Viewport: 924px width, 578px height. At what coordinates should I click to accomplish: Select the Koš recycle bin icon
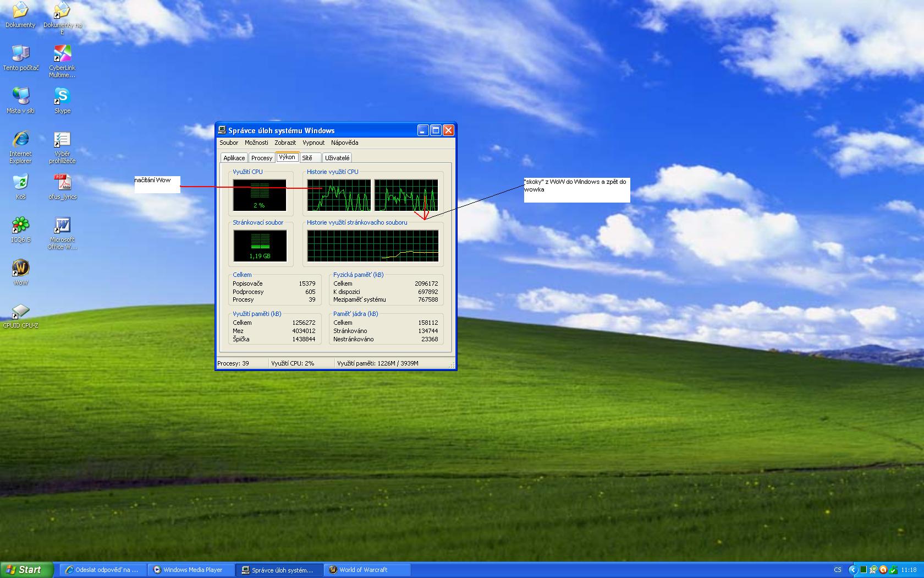[20, 183]
